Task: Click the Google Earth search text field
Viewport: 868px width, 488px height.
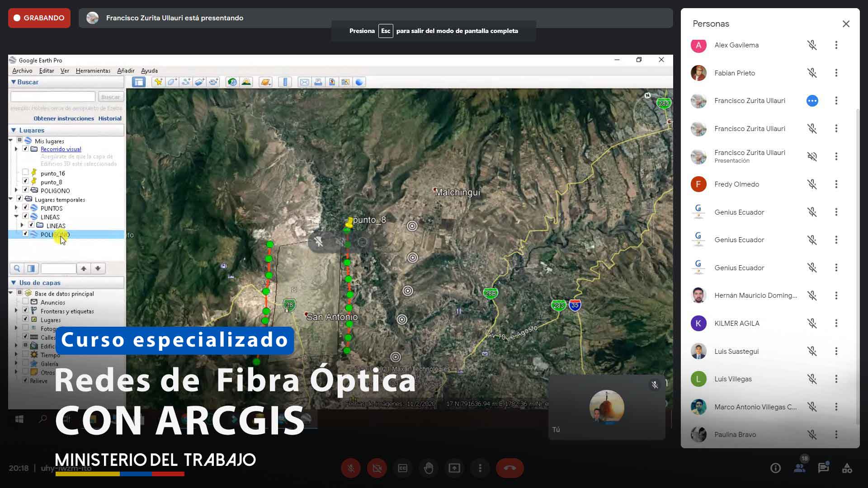Action: (53, 97)
